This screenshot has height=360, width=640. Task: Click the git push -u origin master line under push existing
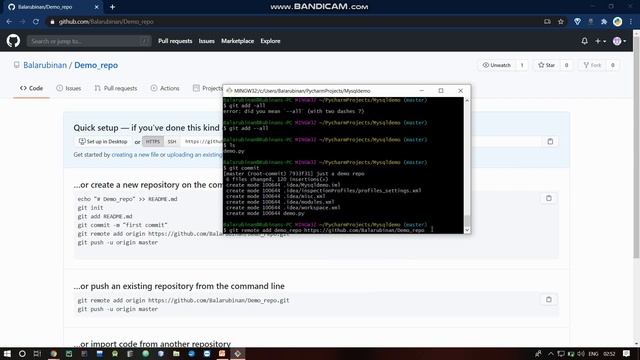[x=118, y=309]
